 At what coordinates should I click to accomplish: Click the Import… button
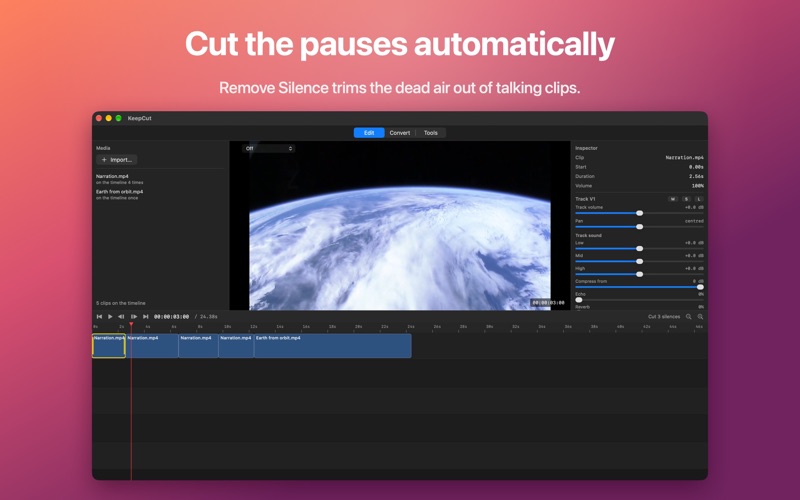tap(117, 160)
